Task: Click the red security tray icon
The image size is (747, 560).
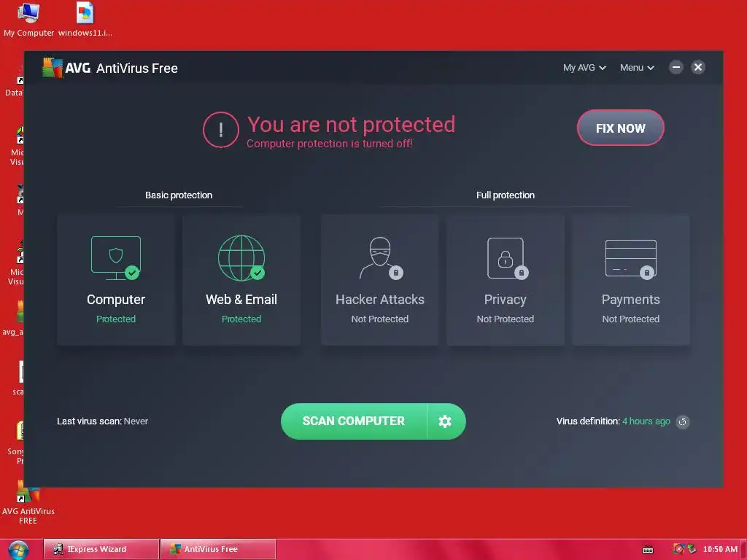Action: pos(678,549)
